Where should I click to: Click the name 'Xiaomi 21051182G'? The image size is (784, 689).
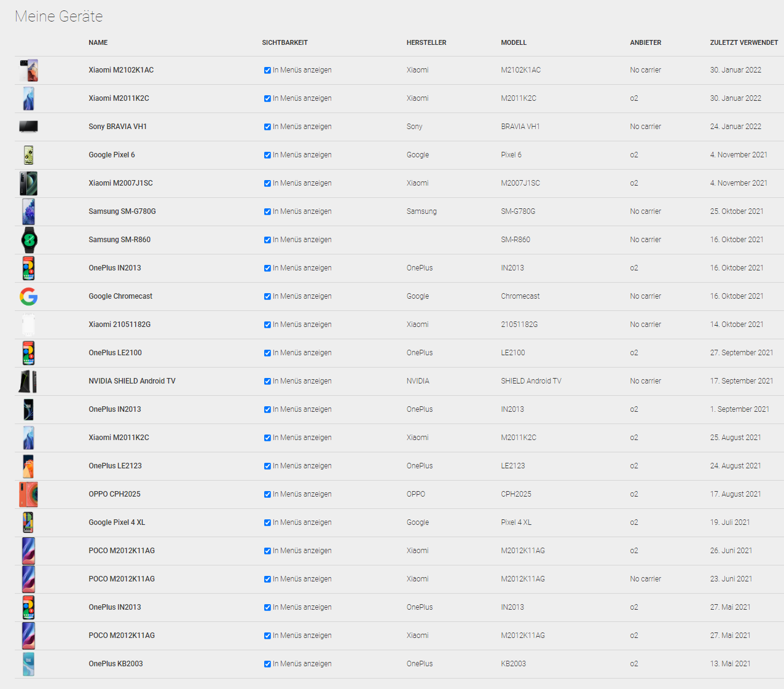[119, 325]
